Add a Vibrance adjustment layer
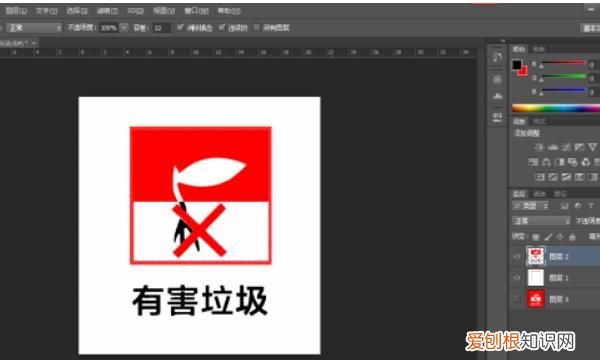 click(592, 147)
